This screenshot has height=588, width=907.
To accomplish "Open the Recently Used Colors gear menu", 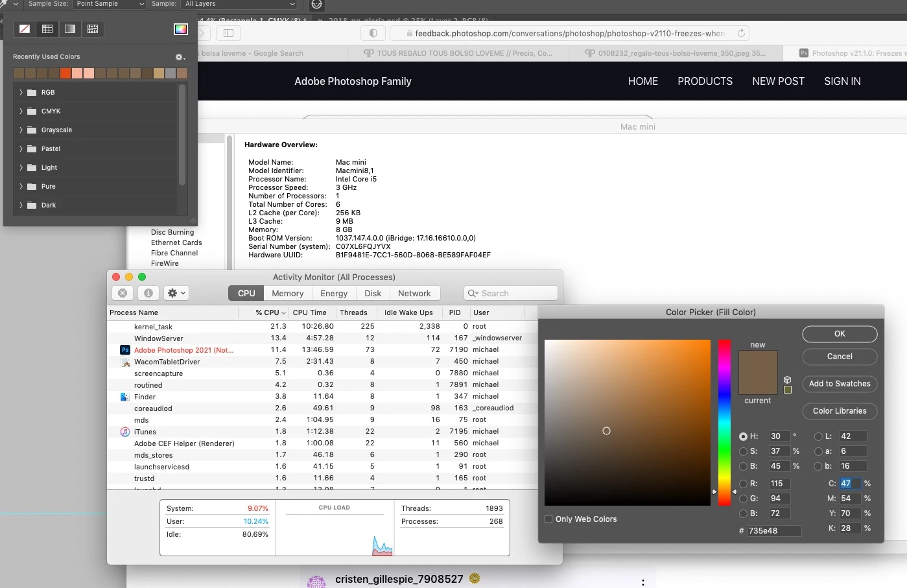I will [180, 57].
